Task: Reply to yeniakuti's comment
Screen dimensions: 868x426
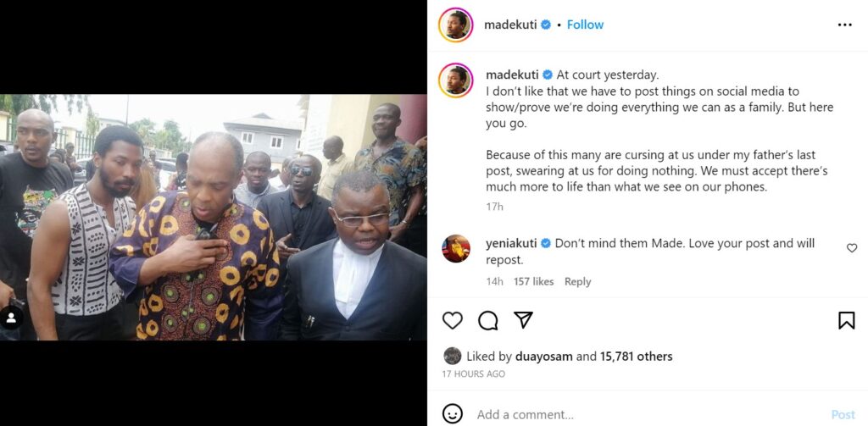Action: pos(577,281)
